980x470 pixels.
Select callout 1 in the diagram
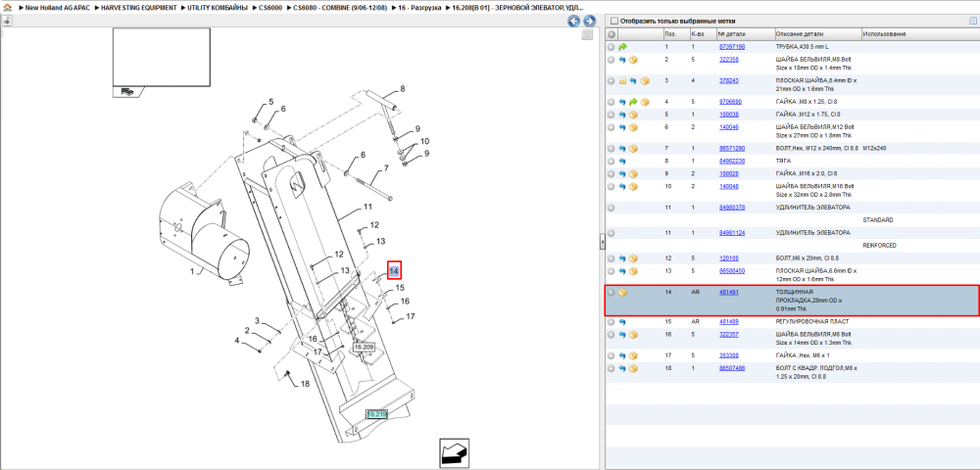pyautogui.click(x=192, y=271)
